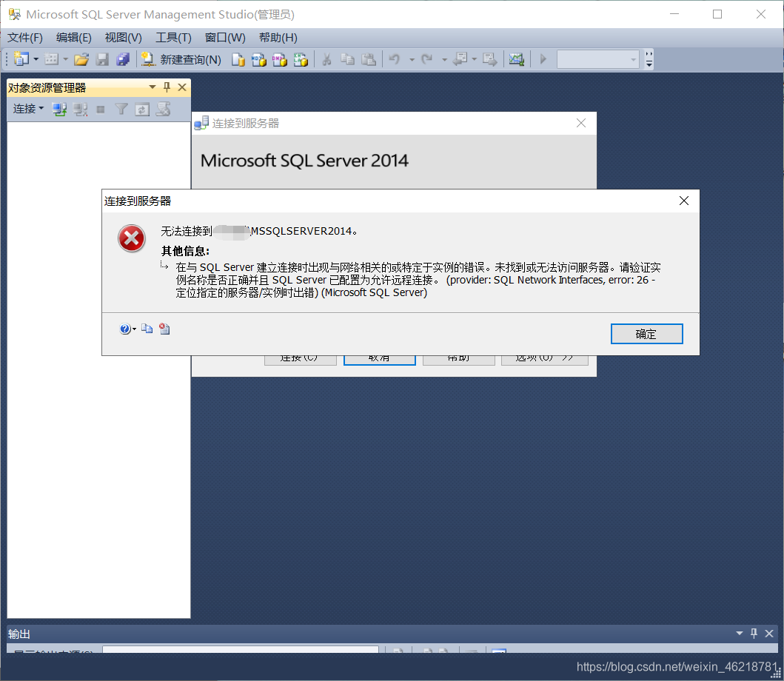Viewport: 784px width, 681px height.
Task: Click the Stop square icon in Object Explorer
Action: 101,109
